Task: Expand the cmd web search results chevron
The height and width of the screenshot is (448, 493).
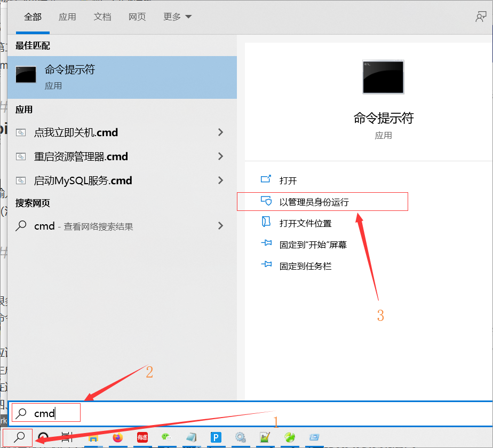Action: tap(220, 226)
